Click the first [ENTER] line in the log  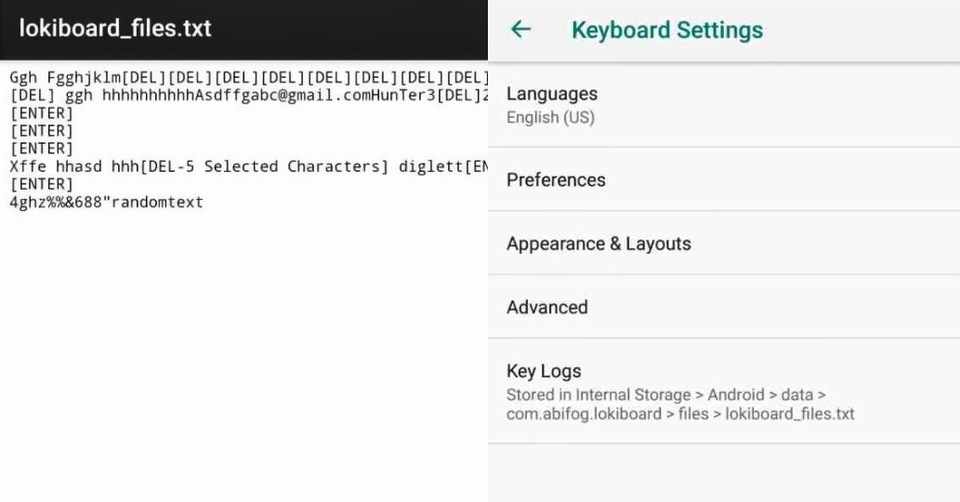41,113
